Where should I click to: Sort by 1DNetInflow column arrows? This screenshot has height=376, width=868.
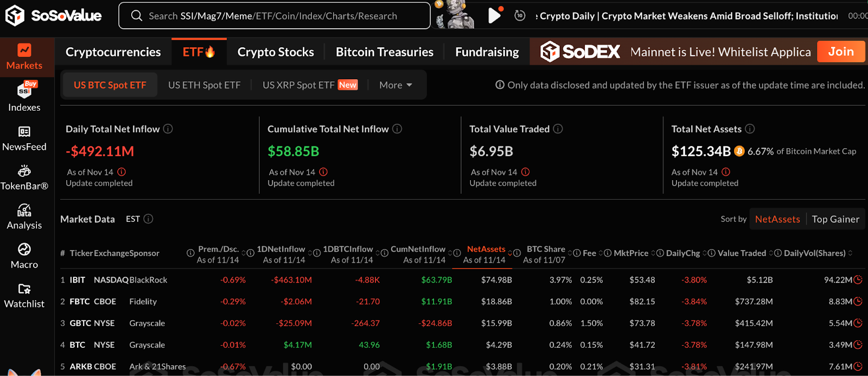[x=310, y=253]
